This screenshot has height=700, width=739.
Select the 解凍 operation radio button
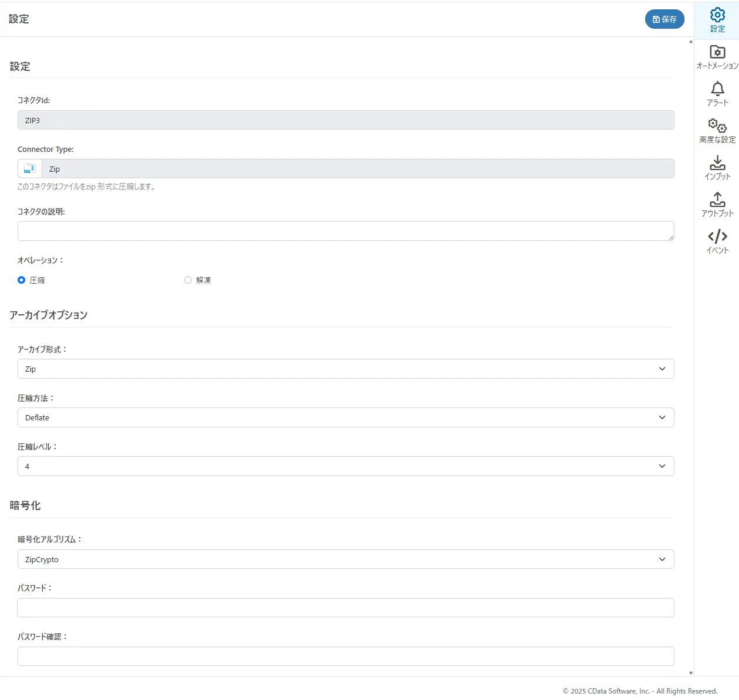188,280
